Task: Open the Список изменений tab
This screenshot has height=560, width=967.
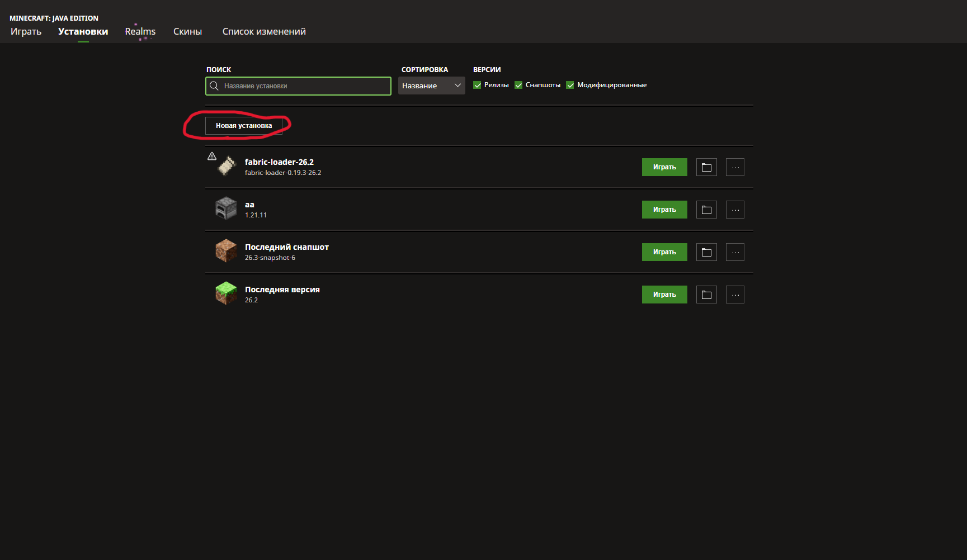Action: [264, 32]
